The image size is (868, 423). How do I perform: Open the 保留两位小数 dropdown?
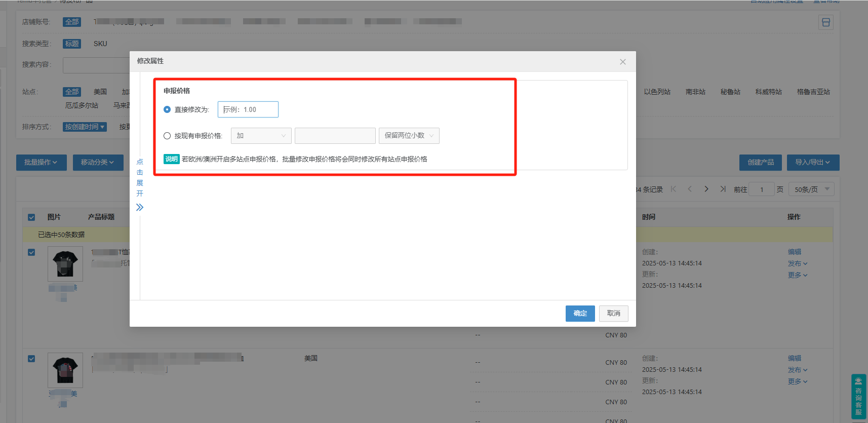[x=409, y=136]
